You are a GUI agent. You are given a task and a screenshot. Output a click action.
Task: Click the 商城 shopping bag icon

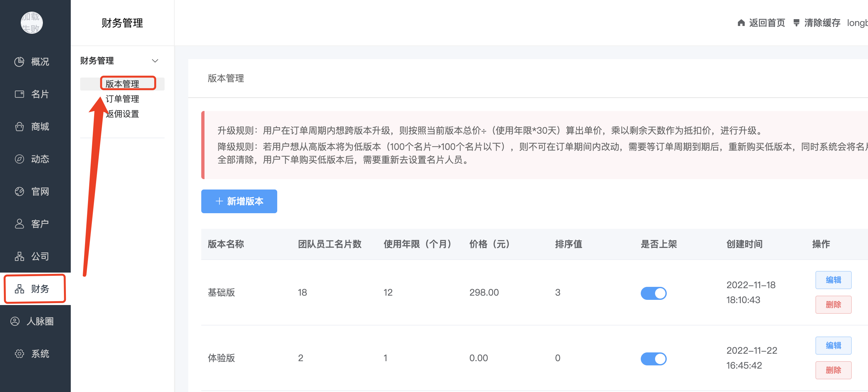pyautogui.click(x=19, y=127)
